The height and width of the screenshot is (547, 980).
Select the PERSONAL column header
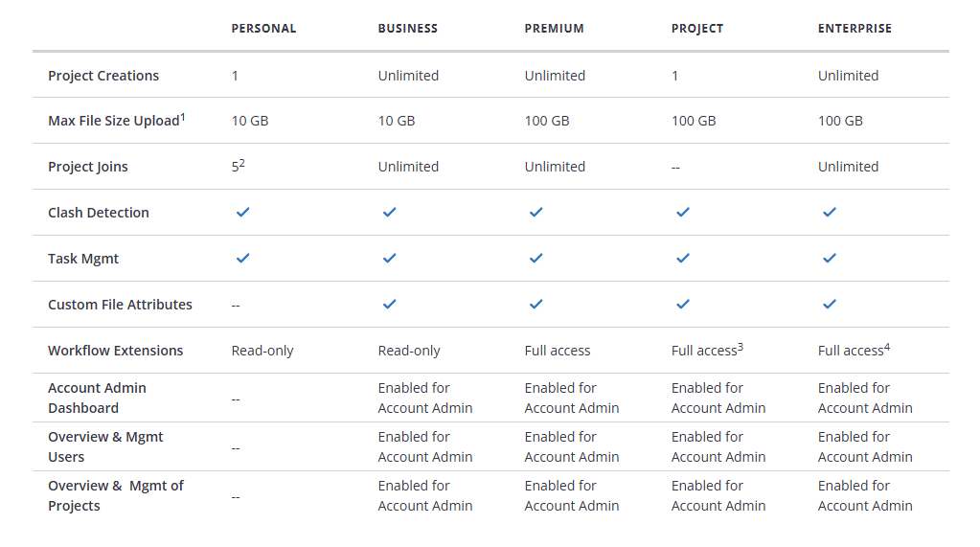[x=263, y=29]
